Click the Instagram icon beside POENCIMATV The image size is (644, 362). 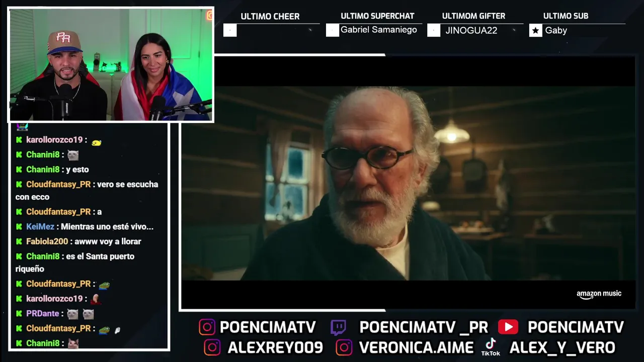pyautogui.click(x=207, y=327)
